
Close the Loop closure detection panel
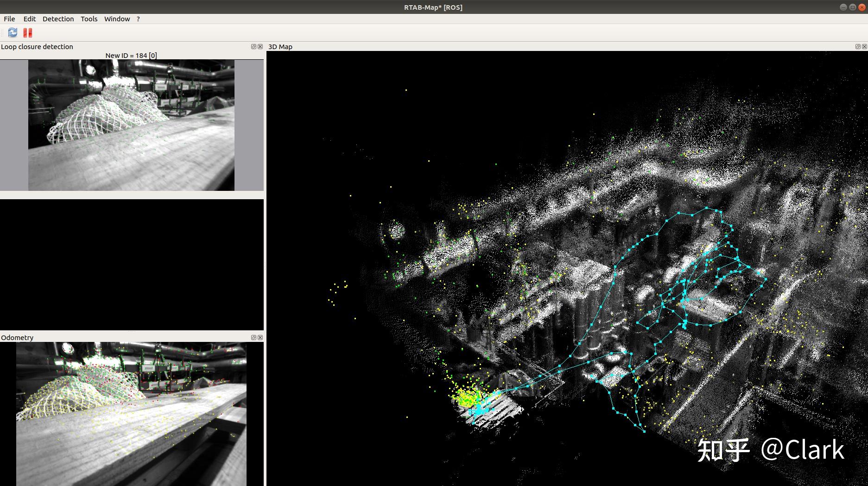(x=260, y=46)
